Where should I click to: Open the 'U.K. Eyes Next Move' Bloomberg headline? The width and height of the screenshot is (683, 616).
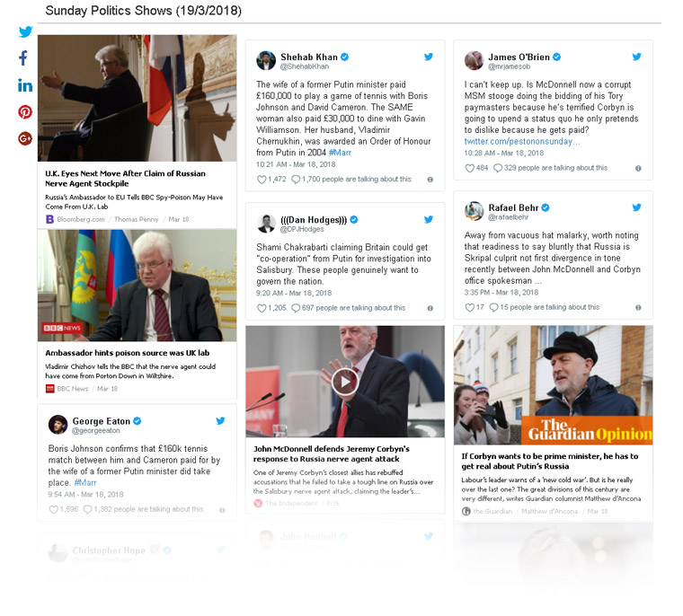125,179
